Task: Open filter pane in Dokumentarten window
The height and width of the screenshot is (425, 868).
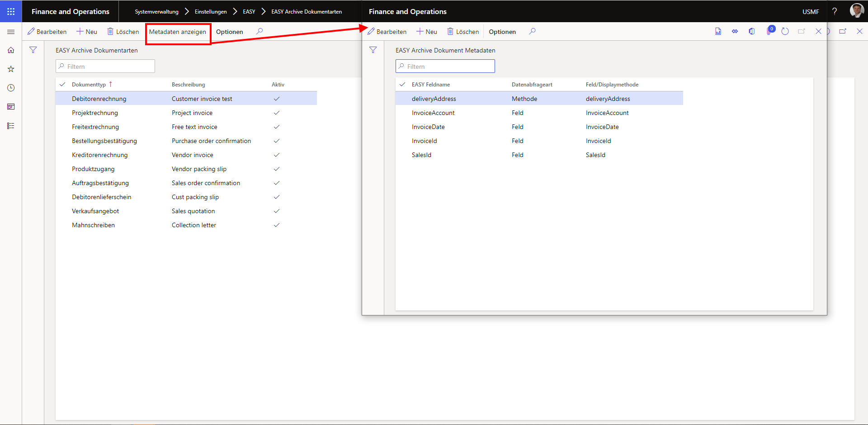Action: (x=33, y=50)
